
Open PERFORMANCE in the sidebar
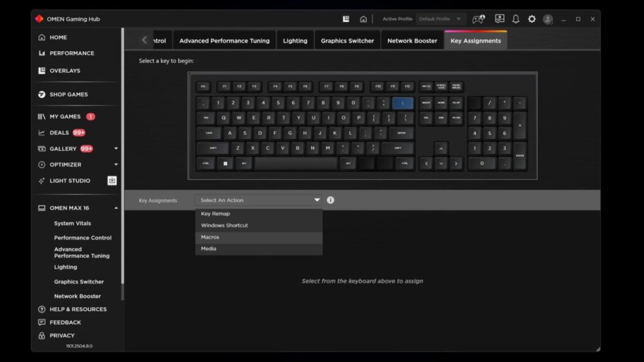pos(72,53)
